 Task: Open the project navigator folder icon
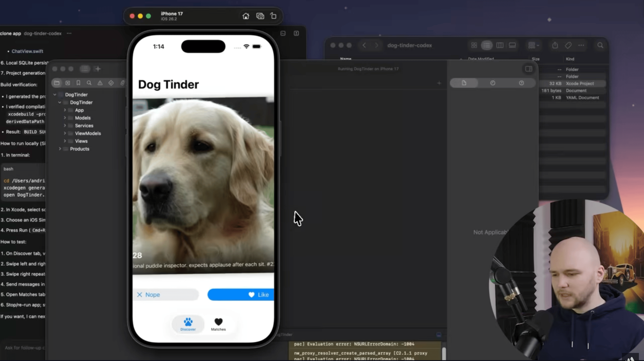[57, 83]
